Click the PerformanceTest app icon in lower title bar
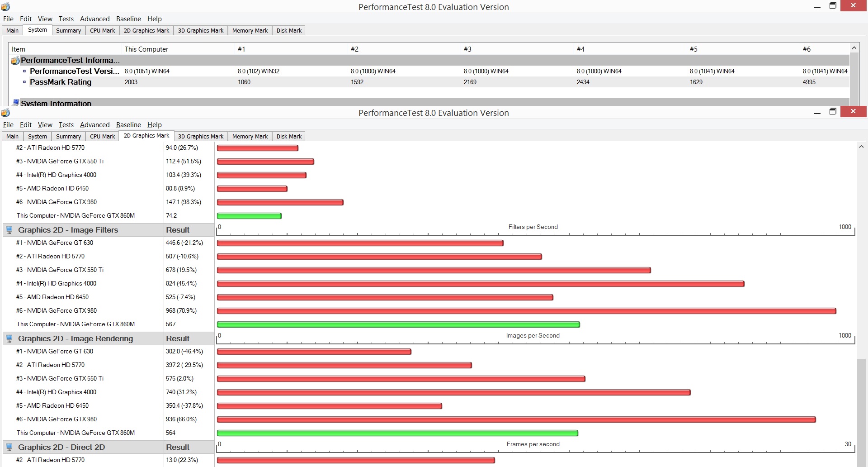Viewport: 868px width, 467px height. (5, 112)
